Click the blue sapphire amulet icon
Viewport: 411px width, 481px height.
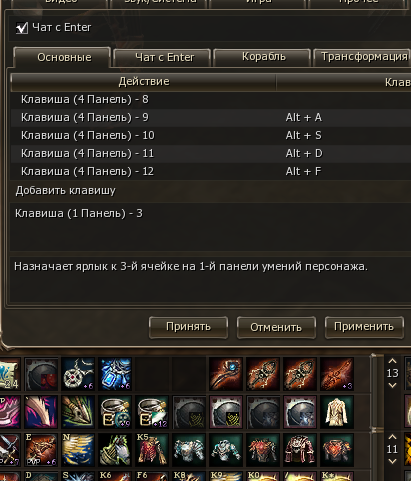tap(115, 374)
